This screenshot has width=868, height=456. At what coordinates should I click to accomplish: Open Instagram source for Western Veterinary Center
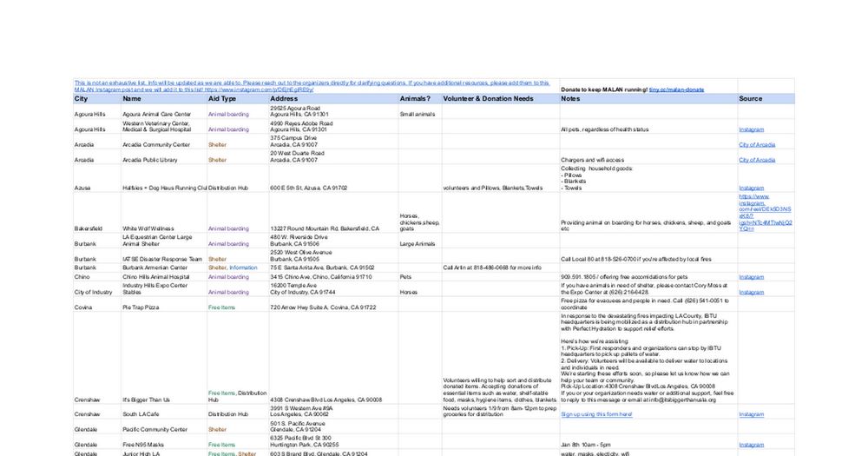click(x=751, y=129)
